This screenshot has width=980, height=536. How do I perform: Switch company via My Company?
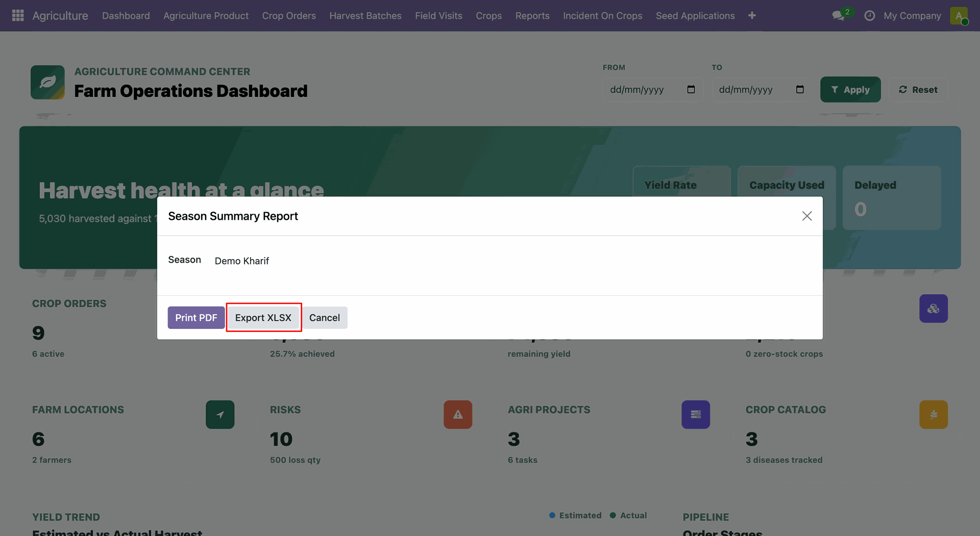pos(912,16)
